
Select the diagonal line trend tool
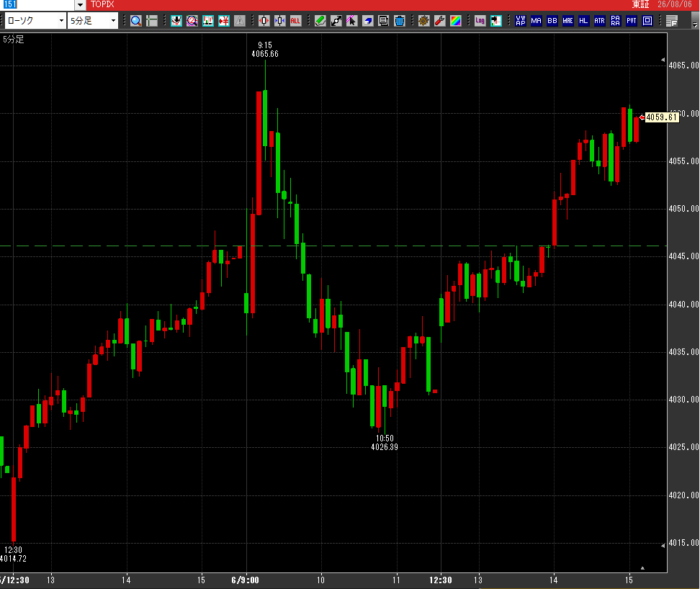tap(336, 21)
